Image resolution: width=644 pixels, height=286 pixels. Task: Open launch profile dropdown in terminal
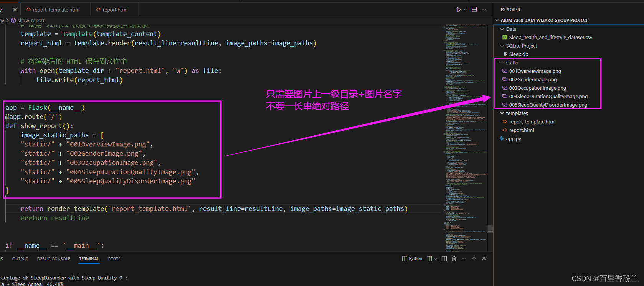tap(435, 259)
